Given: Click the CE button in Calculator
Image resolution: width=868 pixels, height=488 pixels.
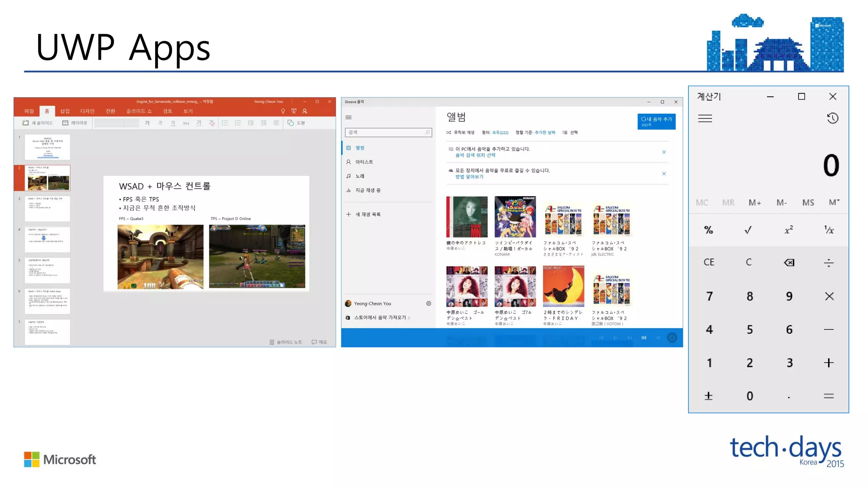Looking at the screenshot, I should click(709, 262).
